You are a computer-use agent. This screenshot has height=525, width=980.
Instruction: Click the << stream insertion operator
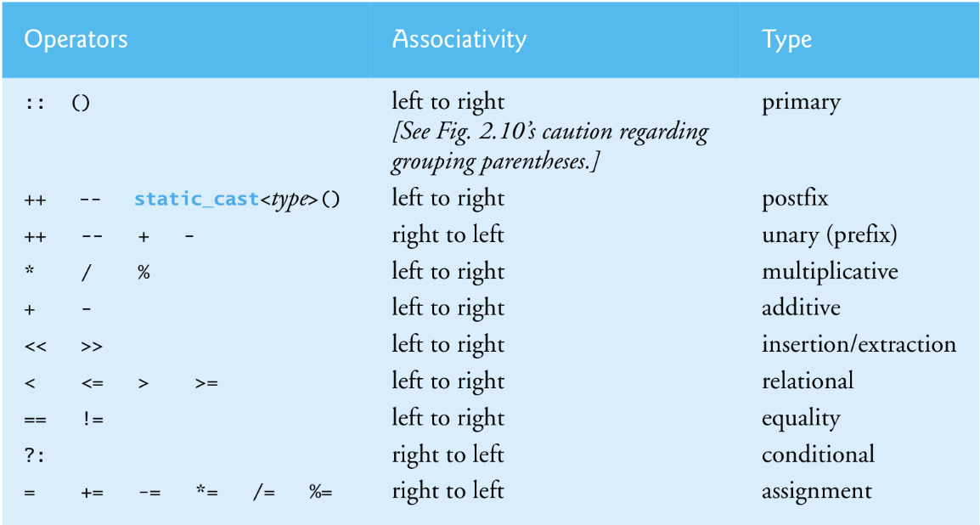36,346
